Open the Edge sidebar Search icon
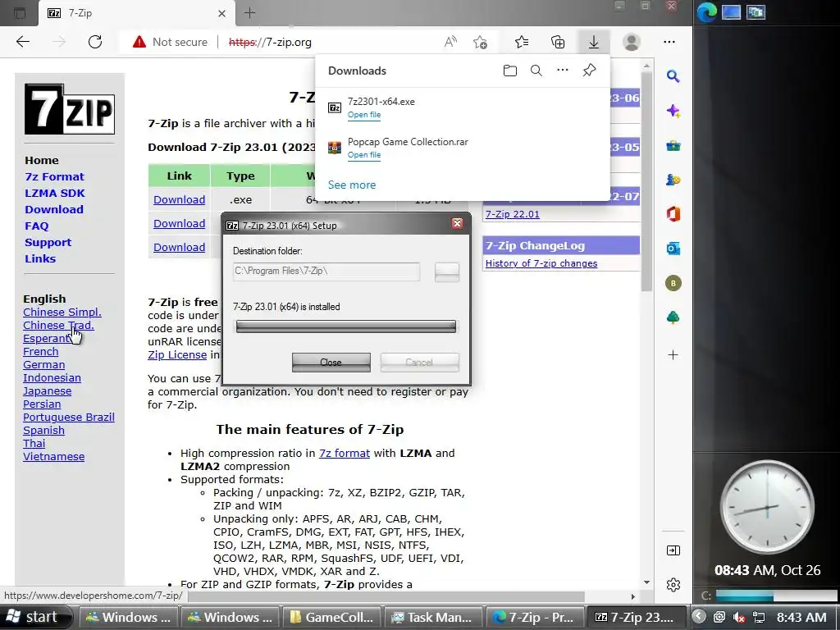The height and width of the screenshot is (630, 840). pos(673,76)
